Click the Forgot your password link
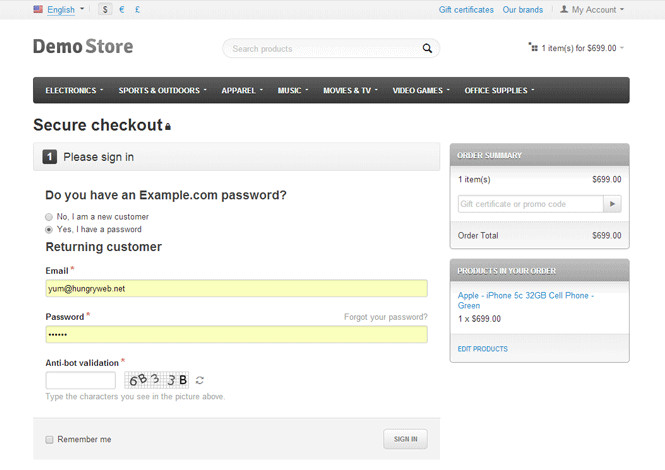This screenshot has height=470, width=665. [385, 317]
